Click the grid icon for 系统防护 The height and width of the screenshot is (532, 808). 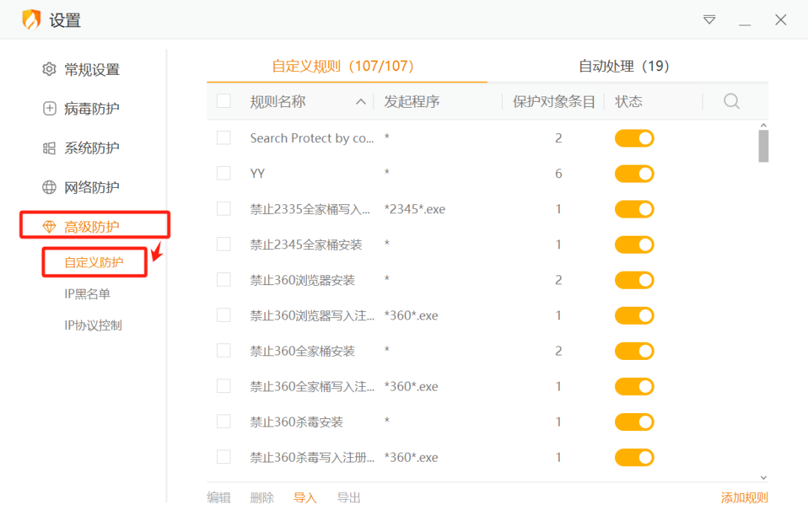pos(49,148)
